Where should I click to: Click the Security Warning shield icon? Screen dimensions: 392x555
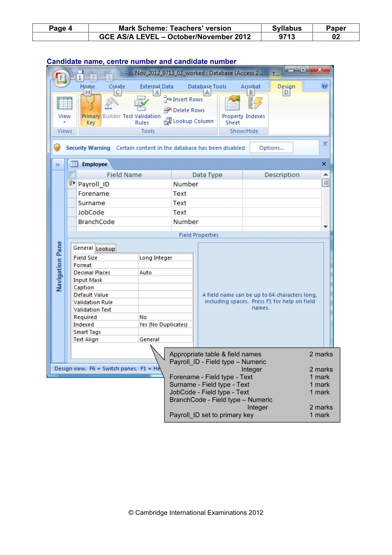(x=57, y=147)
